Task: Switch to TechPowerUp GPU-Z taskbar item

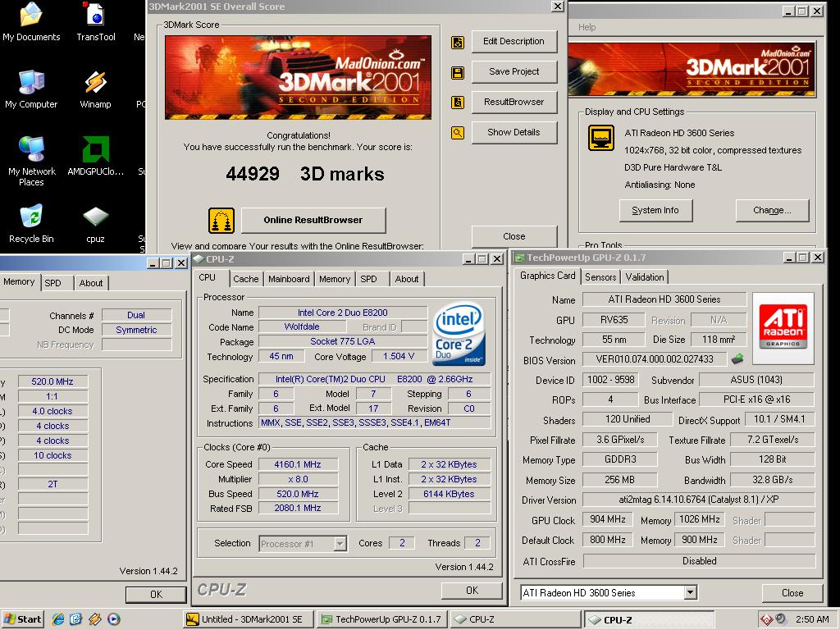Action: click(x=381, y=619)
